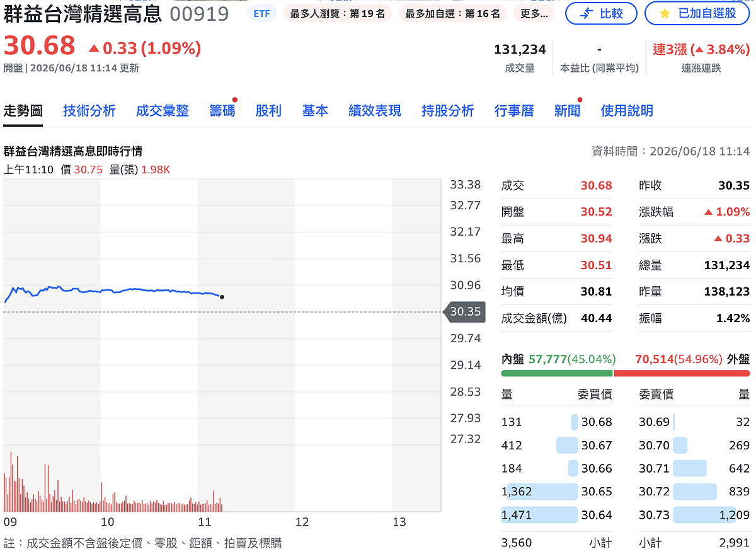Image resolution: width=756 pixels, height=554 pixels.
Task: Click the bid price 30.67 row
Action: click(x=557, y=445)
